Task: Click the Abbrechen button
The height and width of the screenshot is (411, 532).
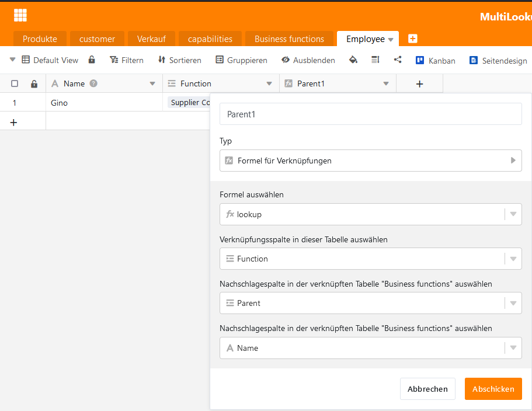Action: [x=427, y=389]
